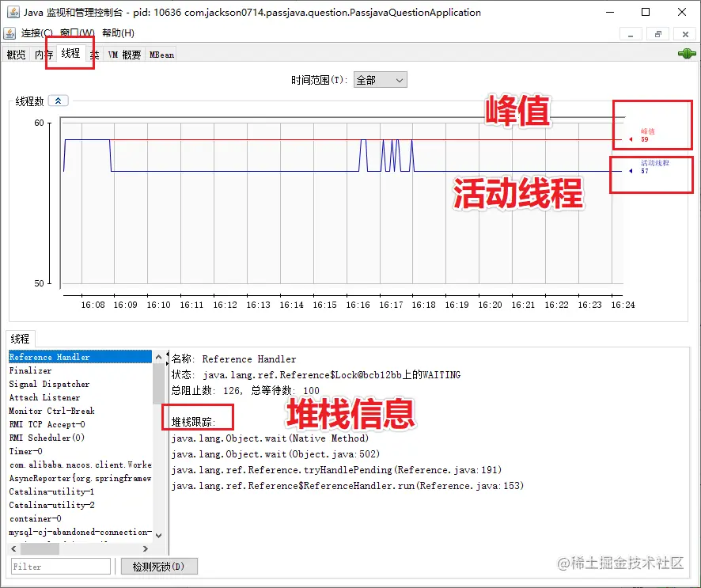Viewport: 701px width, 588px height.
Task: Click the 状态 WAITING text line
Action: pos(316,374)
